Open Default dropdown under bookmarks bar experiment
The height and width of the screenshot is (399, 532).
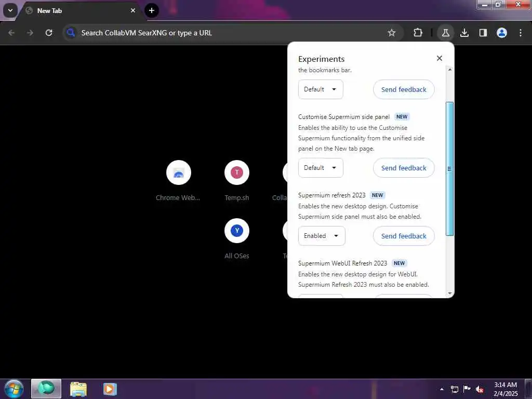point(321,89)
